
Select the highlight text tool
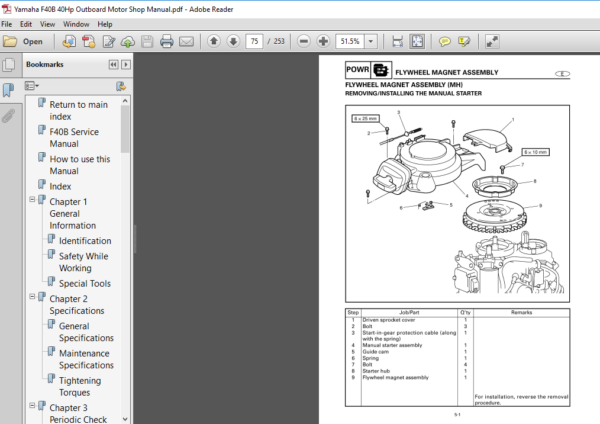[x=464, y=41]
